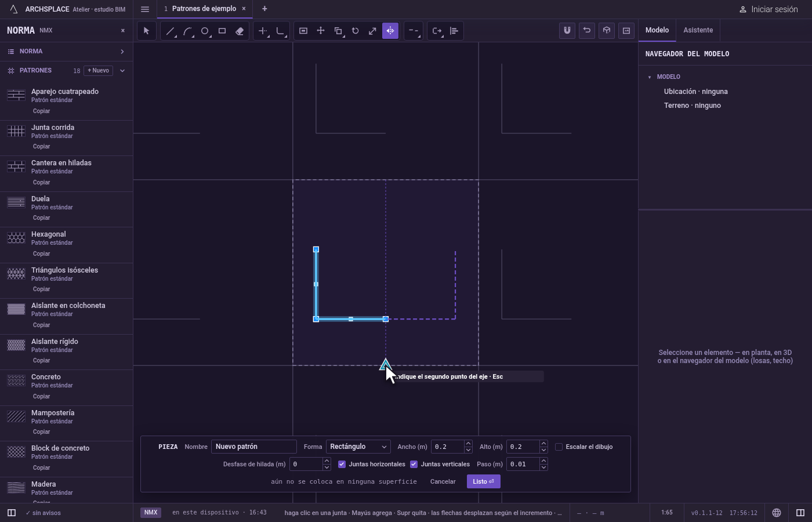Select the arc drawing tool
The width and height of the screenshot is (812, 522).
click(187, 31)
